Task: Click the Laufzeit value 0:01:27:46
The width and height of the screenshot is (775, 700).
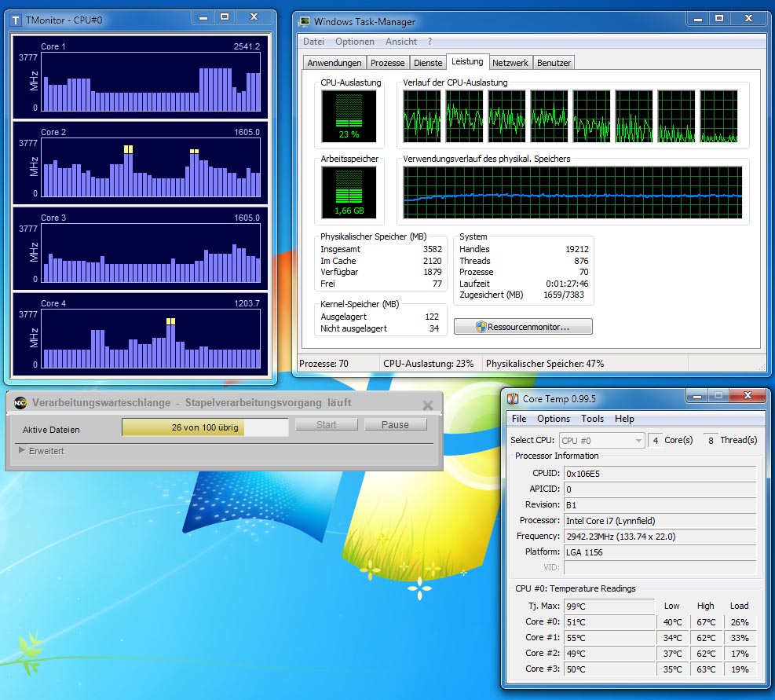Action: (567, 284)
